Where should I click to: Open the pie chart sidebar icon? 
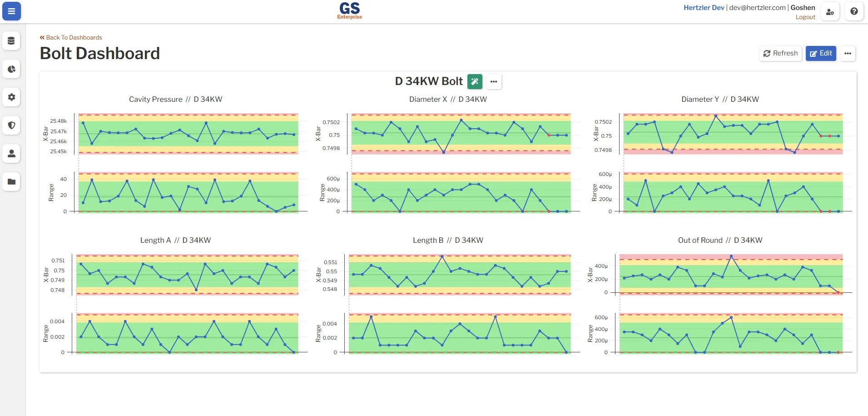(x=11, y=69)
